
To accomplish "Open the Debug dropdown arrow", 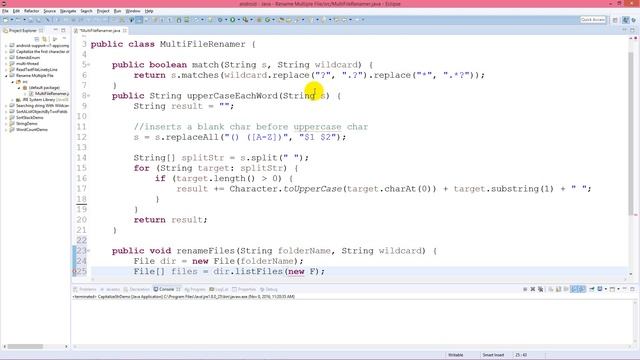I will tap(226, 20).
